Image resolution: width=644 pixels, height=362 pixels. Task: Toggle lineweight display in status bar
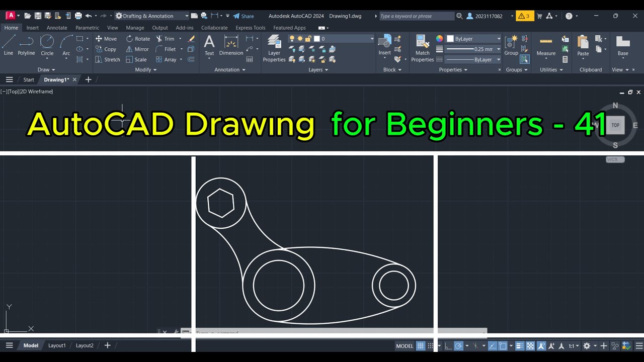tap(520, 346)
